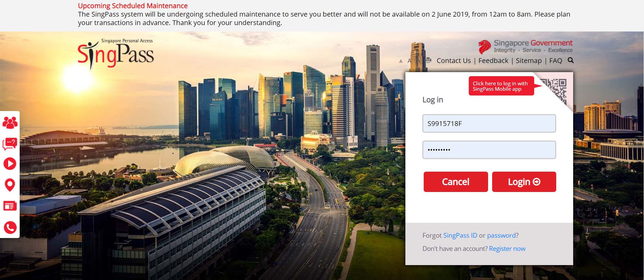Click the news layout icon in sidebar
This screenshot has height=280, width=644.
pos(10,206)
